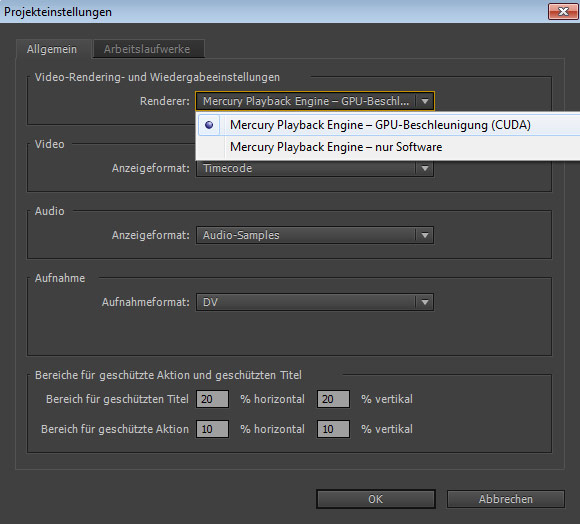580x524 pixels.
Task: Open Audio Anzeigeformat Audio-Samples dropdown
Action: [x=315, y=235]
